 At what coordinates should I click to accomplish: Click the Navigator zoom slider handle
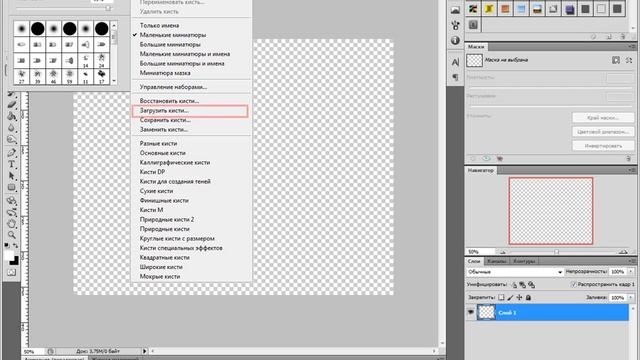pos(556,252)
